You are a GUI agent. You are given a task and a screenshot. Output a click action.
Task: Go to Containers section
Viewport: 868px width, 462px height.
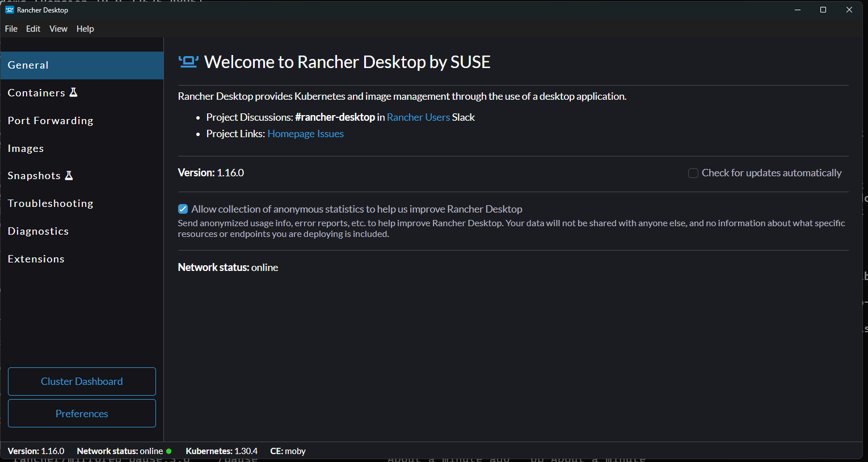(82, 93)
